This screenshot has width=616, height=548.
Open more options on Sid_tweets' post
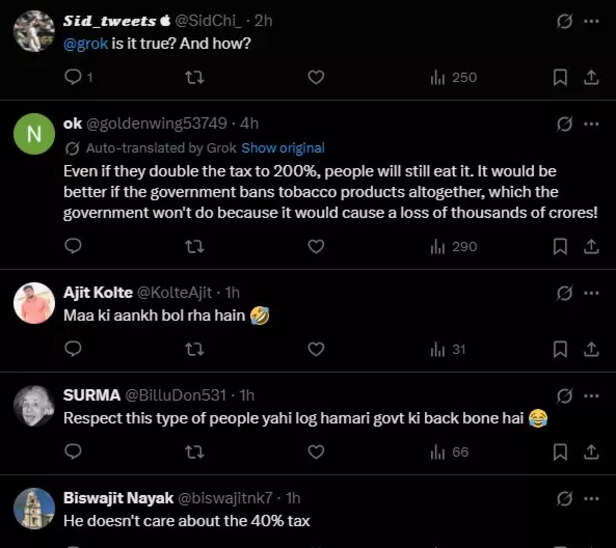tap(595, 20)
